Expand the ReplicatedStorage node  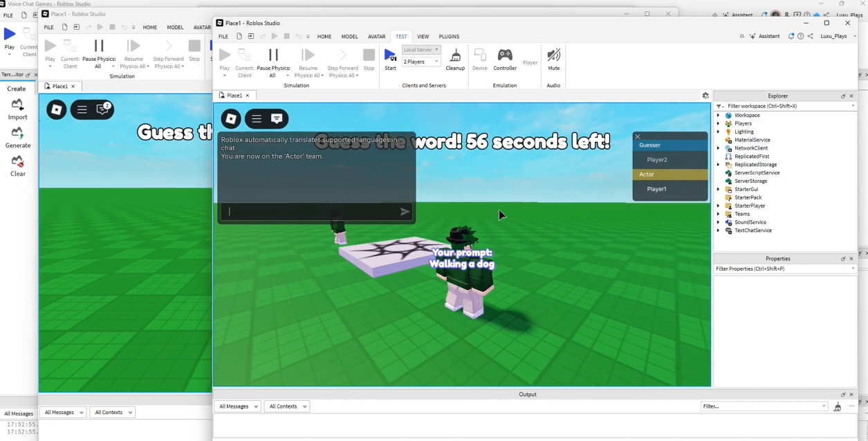(x=719, y=165)
